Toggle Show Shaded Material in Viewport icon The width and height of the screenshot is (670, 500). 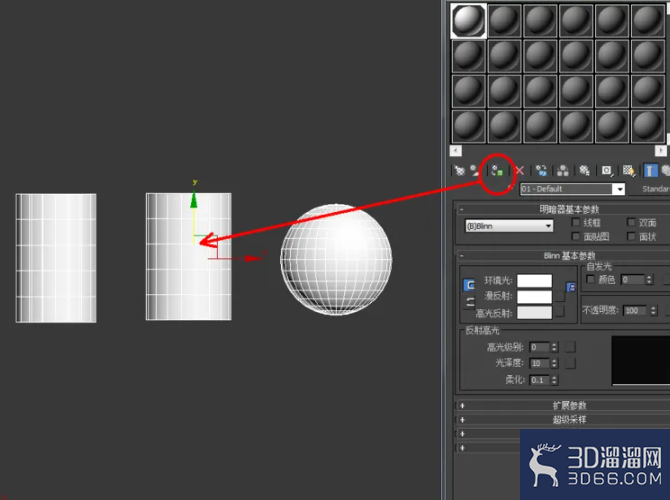tap(629, 171)
